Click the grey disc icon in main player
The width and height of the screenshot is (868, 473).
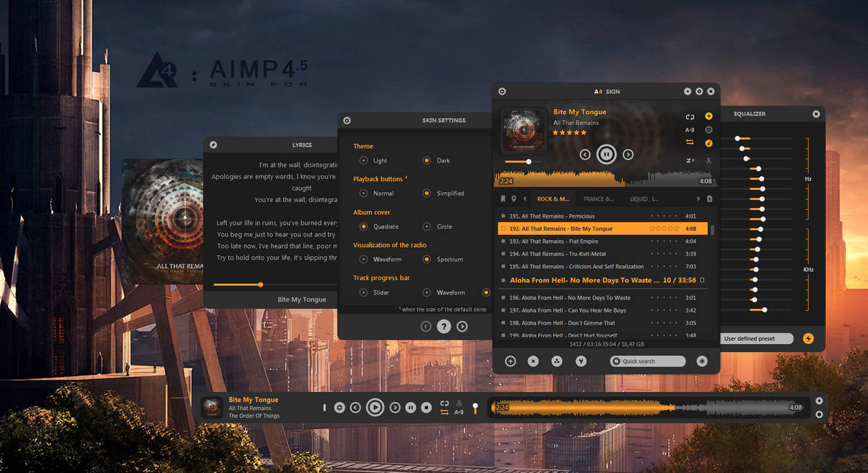tap(709, 130)
